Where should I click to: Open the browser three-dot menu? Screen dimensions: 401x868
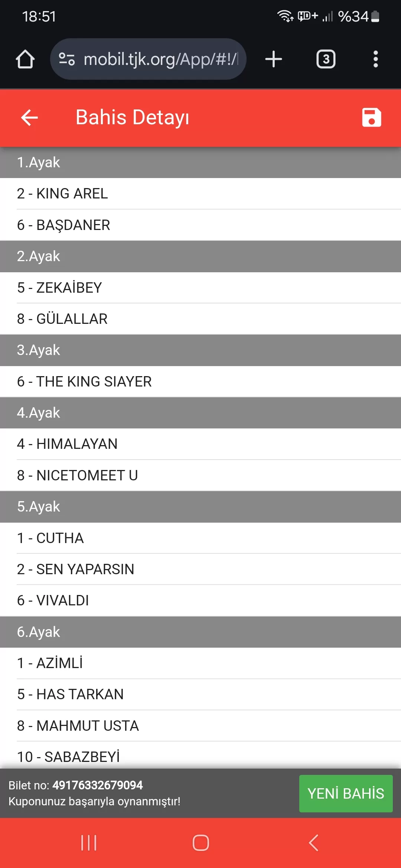375,59
